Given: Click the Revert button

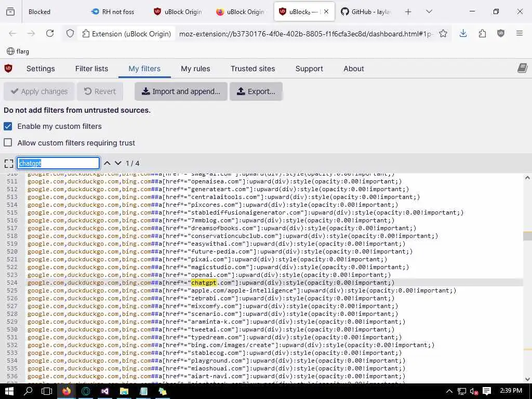Looking at the screenshot, I should point(100,91).
